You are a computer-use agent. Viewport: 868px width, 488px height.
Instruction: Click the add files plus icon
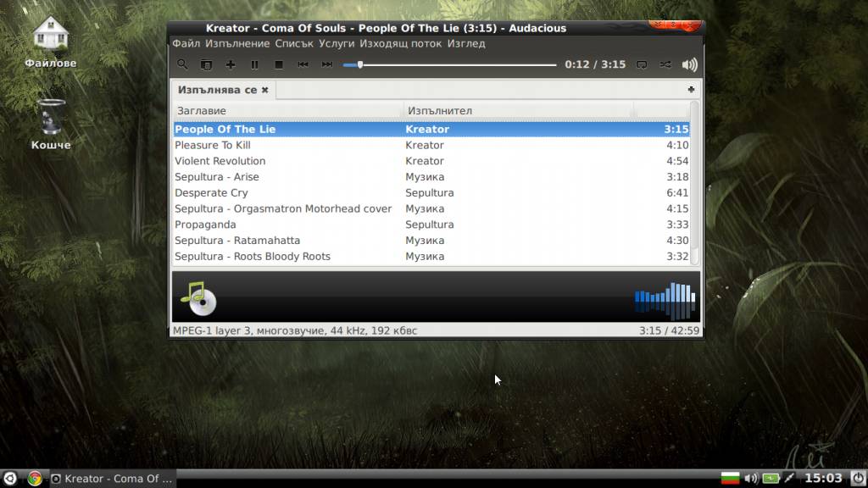point(231,64)
